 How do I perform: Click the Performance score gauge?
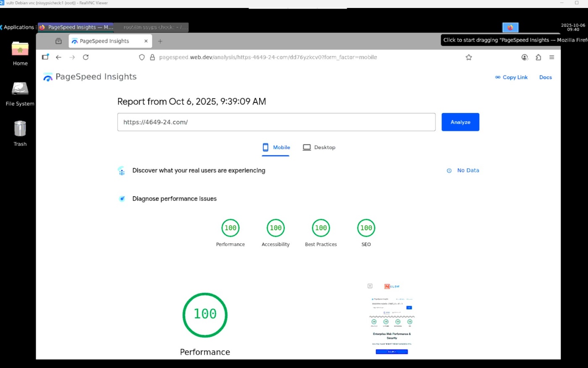coord(205,314)
